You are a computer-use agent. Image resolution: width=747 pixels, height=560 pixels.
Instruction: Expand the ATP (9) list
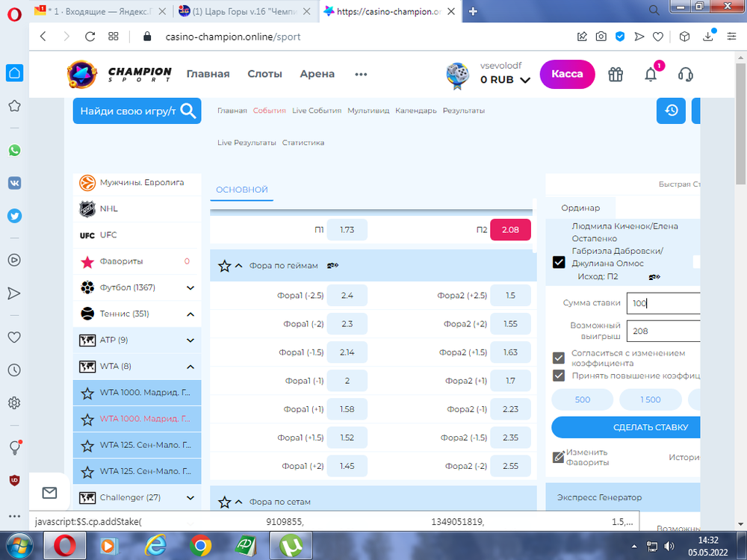190,340
